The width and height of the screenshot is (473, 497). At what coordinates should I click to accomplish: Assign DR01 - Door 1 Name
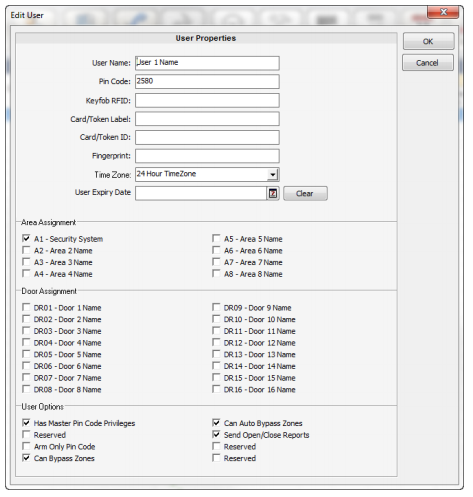(26, 307)
